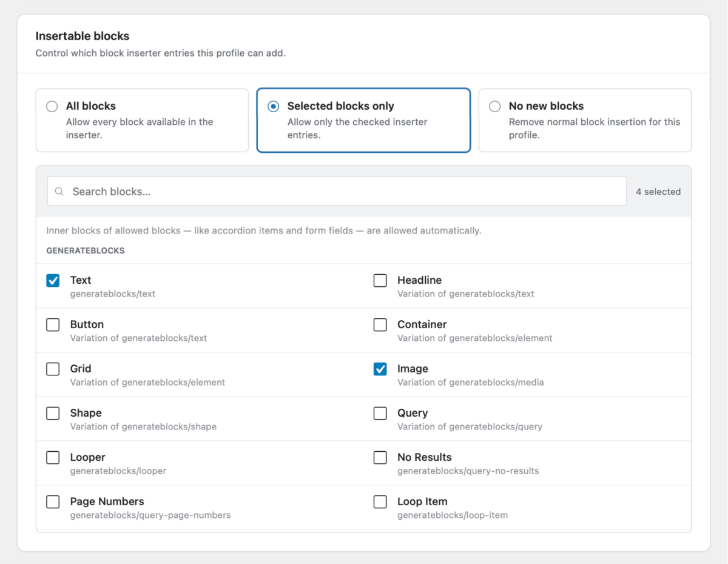Viewport: 728px width, 564px height.
Task: Check the Button block checkbox
Action: click(53, 324)
